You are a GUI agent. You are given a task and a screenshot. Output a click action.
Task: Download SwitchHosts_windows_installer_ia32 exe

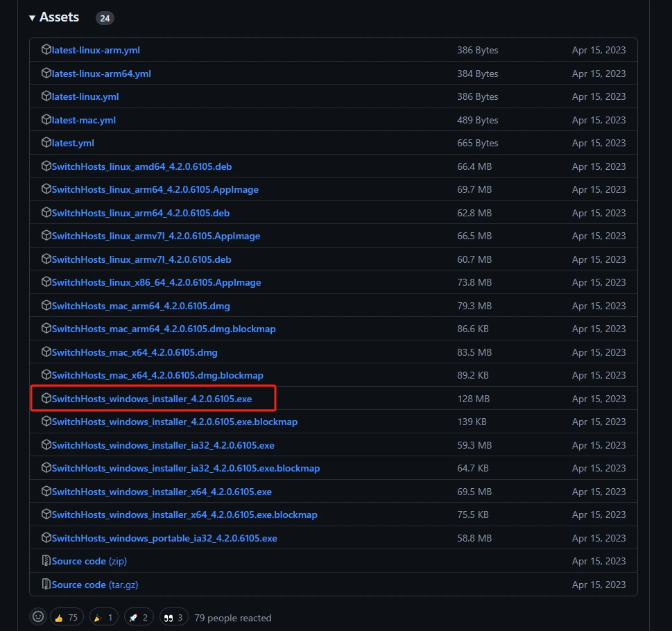(x=163, y=445)
